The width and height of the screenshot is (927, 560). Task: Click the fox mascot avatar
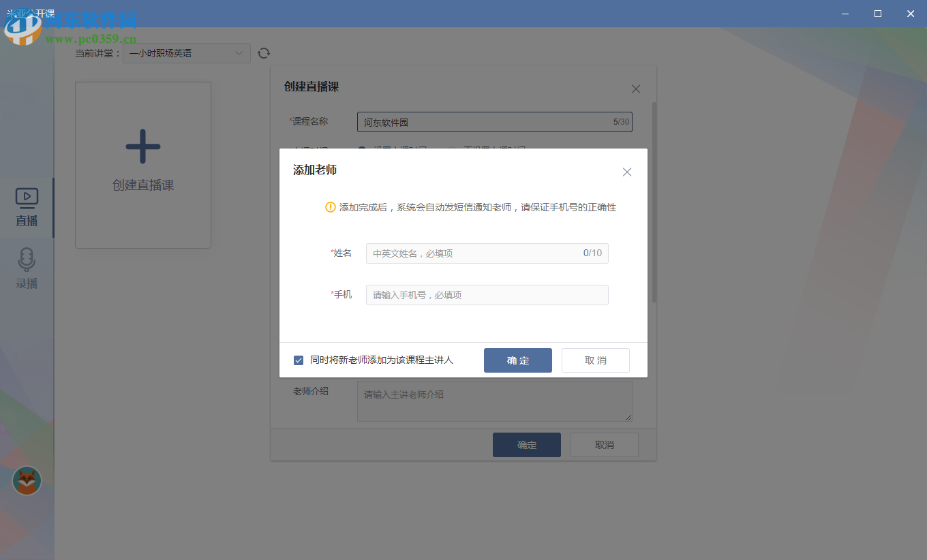[26, 480]
